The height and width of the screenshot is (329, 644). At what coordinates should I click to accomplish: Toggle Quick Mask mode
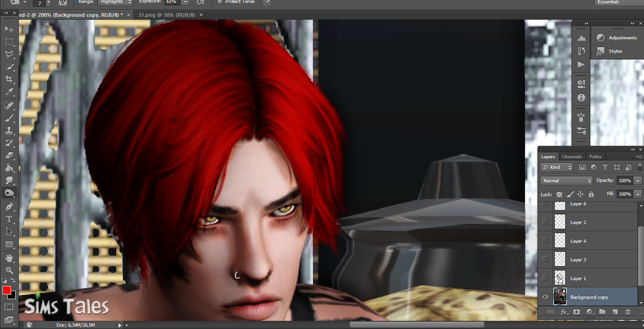[9, 307]
